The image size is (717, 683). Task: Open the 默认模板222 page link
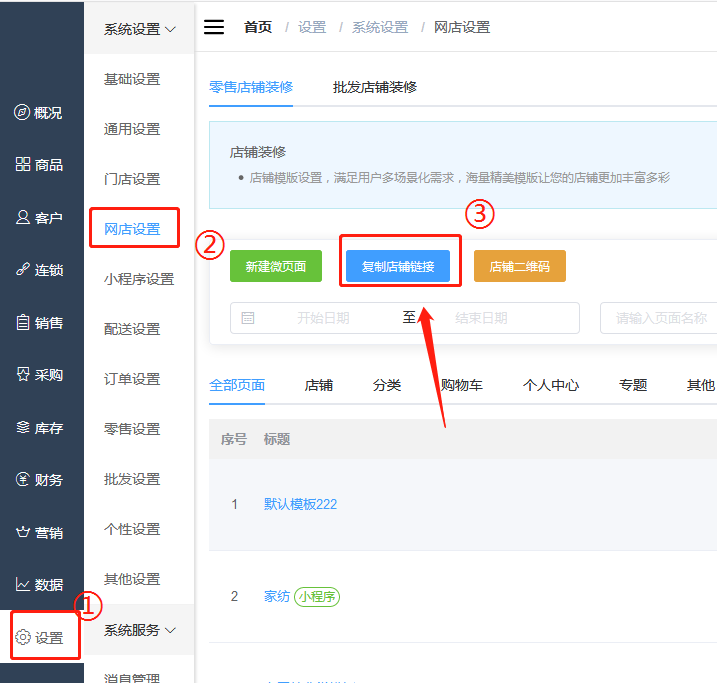coord(300,504)
